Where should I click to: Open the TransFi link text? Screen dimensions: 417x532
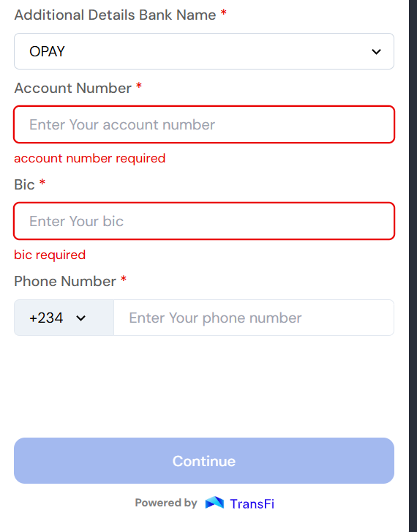(252, 504)
